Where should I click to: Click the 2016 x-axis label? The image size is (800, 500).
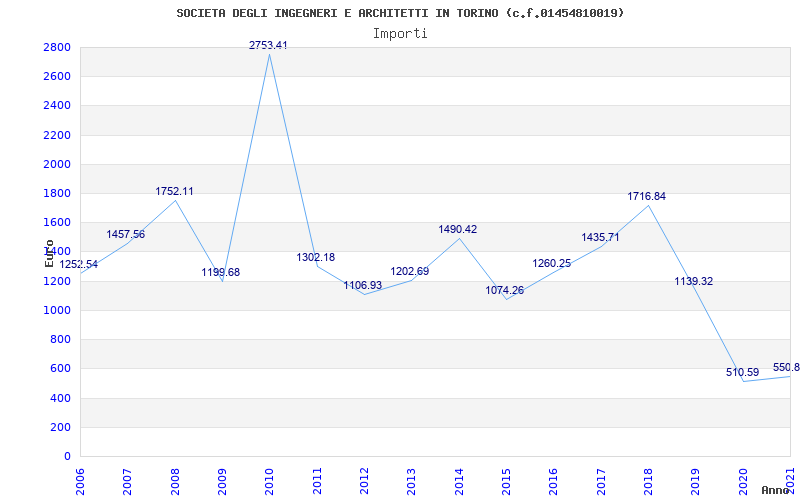click(x=554, y=481)
